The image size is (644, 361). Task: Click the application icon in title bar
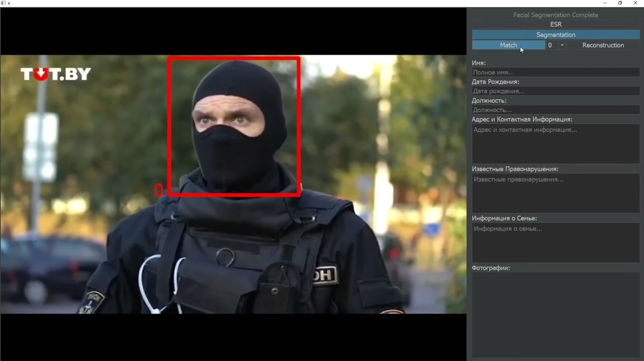point(4,3)
